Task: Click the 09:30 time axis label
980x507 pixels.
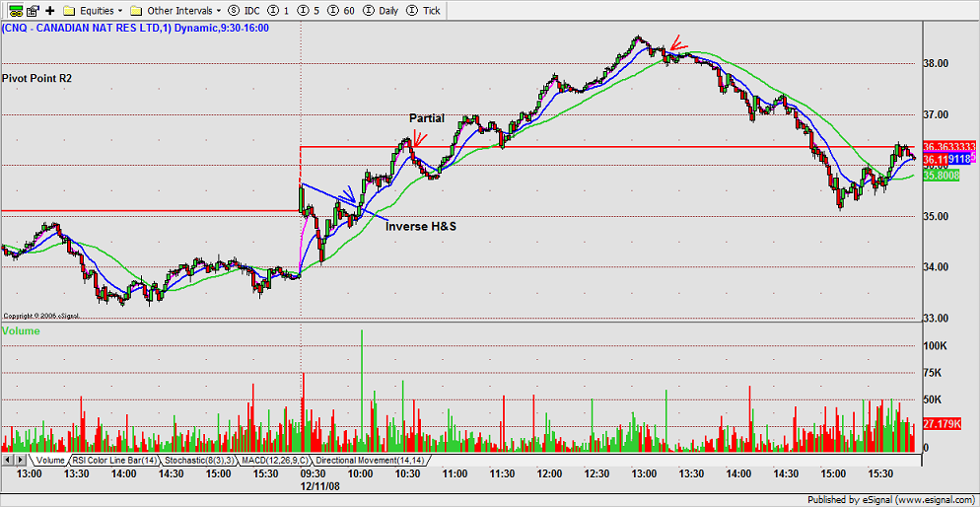Action: tap(314, 473)
